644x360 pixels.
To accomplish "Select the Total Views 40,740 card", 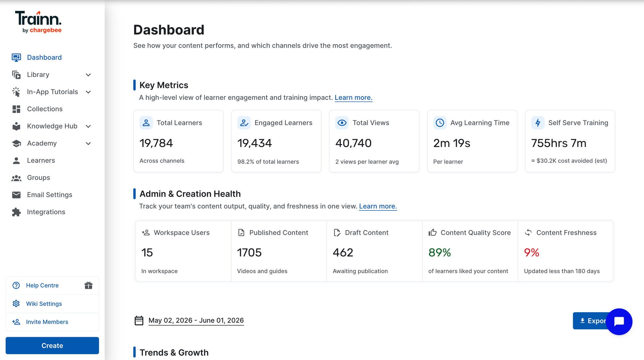I will [374, 141].
